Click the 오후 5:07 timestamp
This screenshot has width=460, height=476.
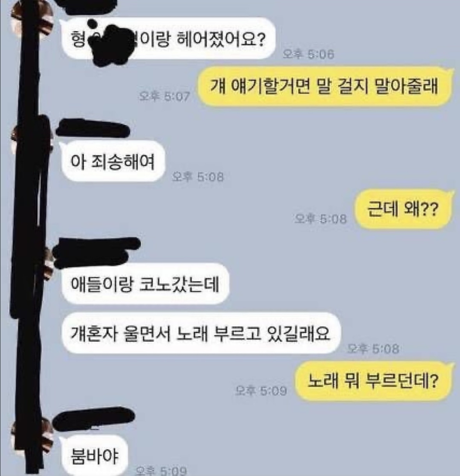tap(164, 96)
